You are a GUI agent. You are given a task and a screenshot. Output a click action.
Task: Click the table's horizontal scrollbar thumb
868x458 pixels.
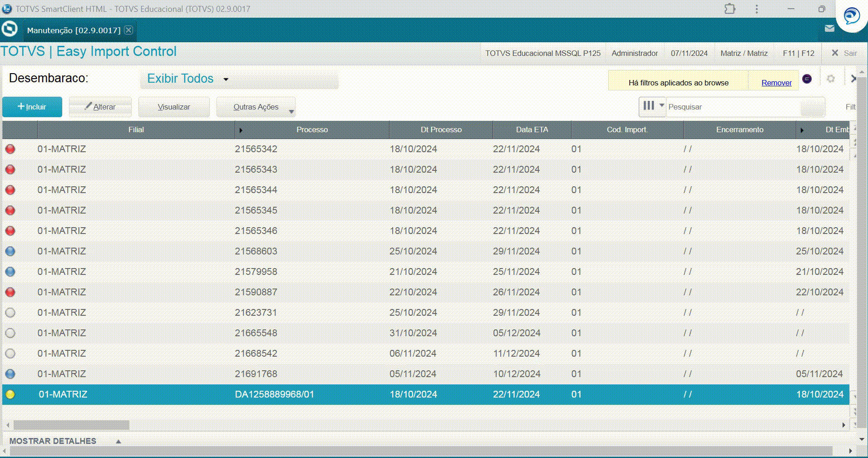point(71,425)
